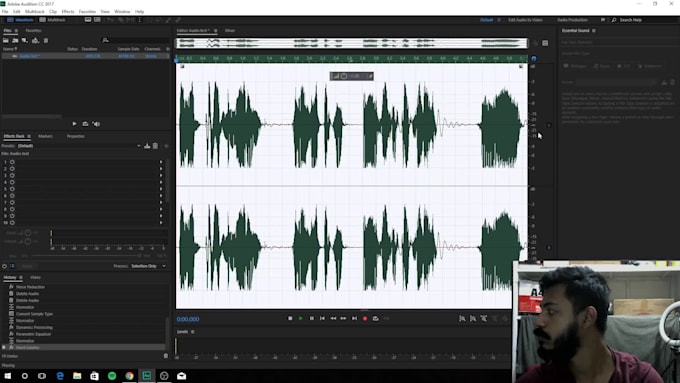The height and width of the screenshot is (383, 680).
Task: Toggle power for effect slot 5
Action: click(x=12, y=189)
